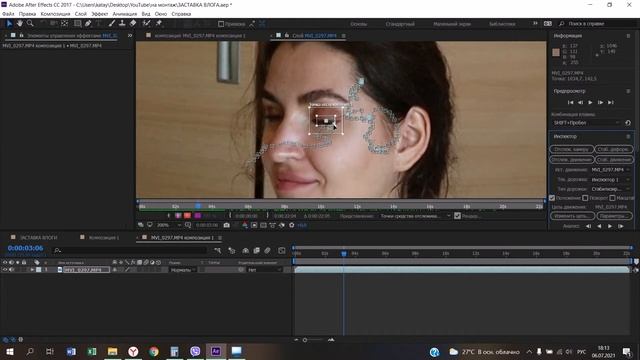This screenshot has width=640, height=360.
Task: Play preview in Предпросмотр panel
Action: point(590,102)
